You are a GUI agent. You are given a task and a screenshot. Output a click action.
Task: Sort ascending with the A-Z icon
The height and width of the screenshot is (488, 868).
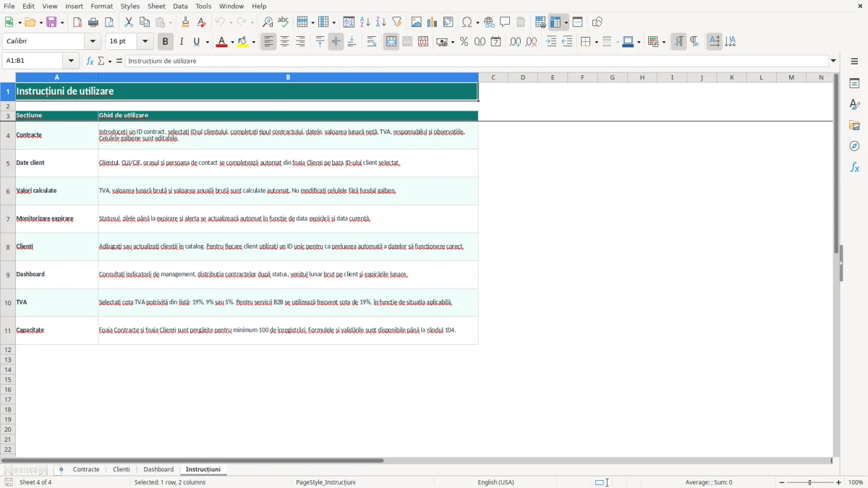click(365, 22)
